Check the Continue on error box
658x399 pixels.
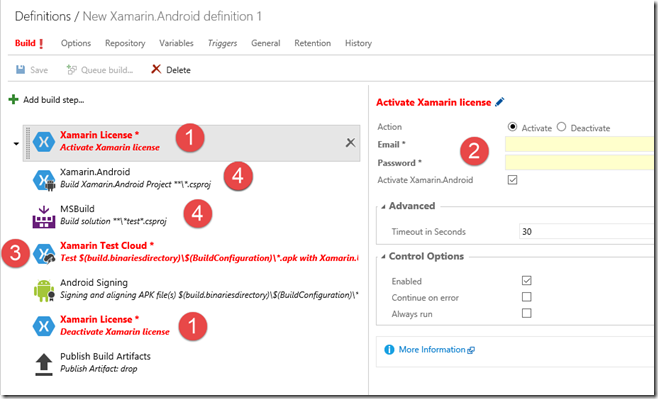(x=527, y=297)
